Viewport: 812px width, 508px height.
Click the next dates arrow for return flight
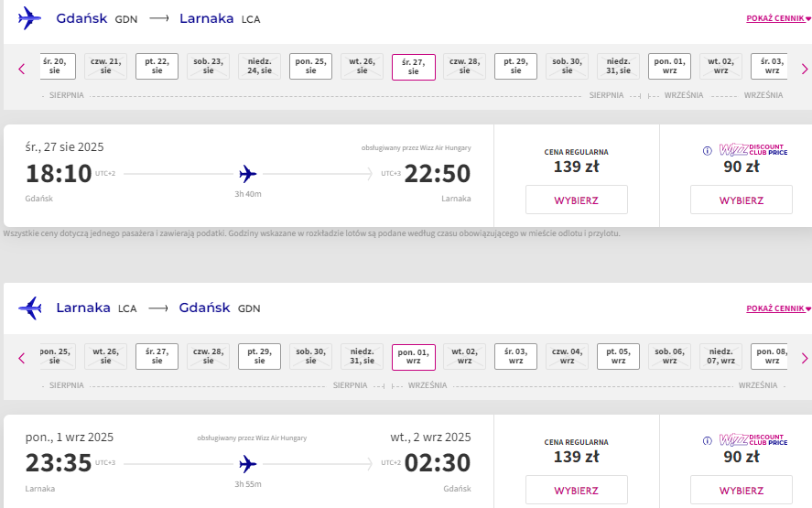(805, 358)
